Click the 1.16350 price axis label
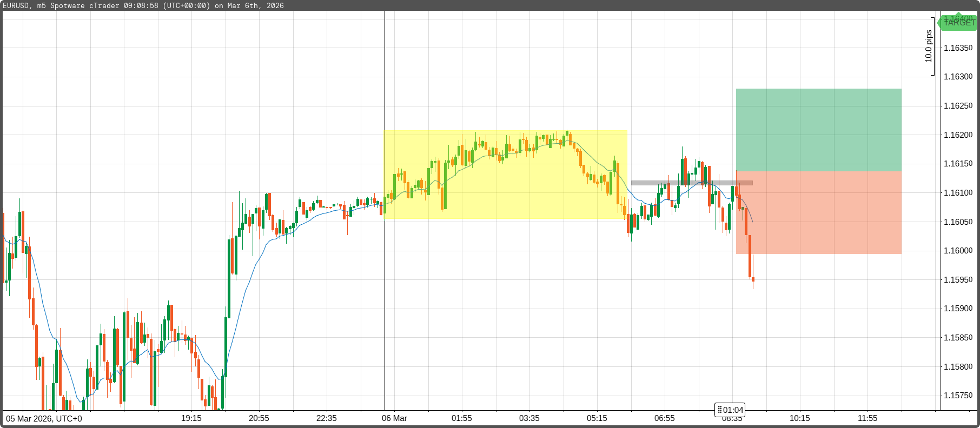 pyautogui.click(x=957, y=48)
